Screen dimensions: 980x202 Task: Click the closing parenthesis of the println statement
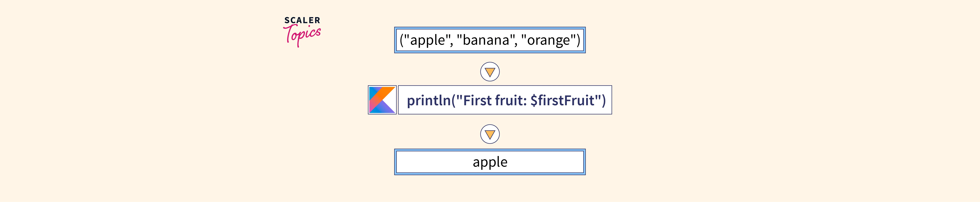click(x=603, y=100)
